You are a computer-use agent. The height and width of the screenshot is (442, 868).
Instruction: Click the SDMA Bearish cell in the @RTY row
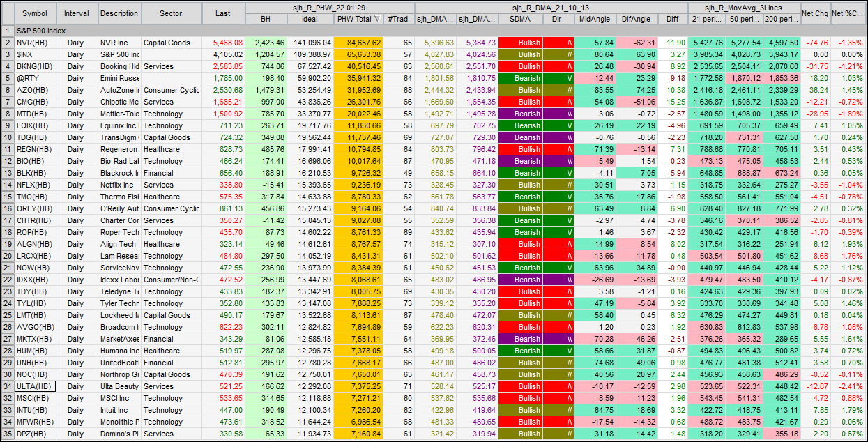click(x=519, y=78)
